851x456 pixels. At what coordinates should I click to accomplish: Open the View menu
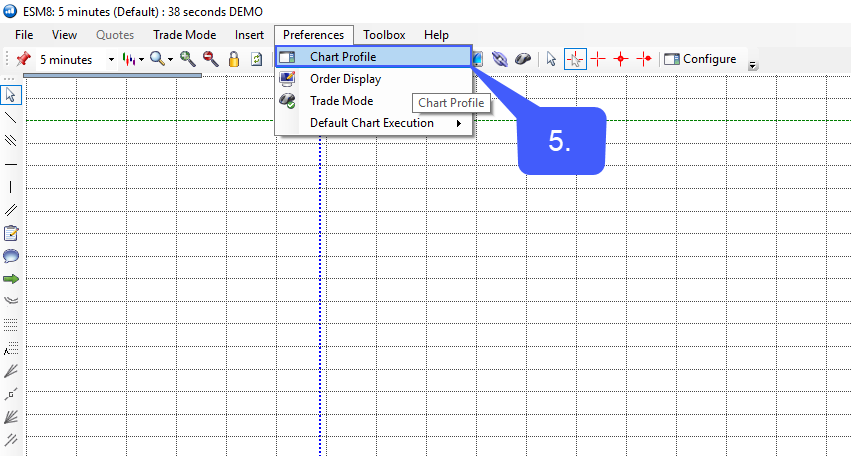[64, 35]
